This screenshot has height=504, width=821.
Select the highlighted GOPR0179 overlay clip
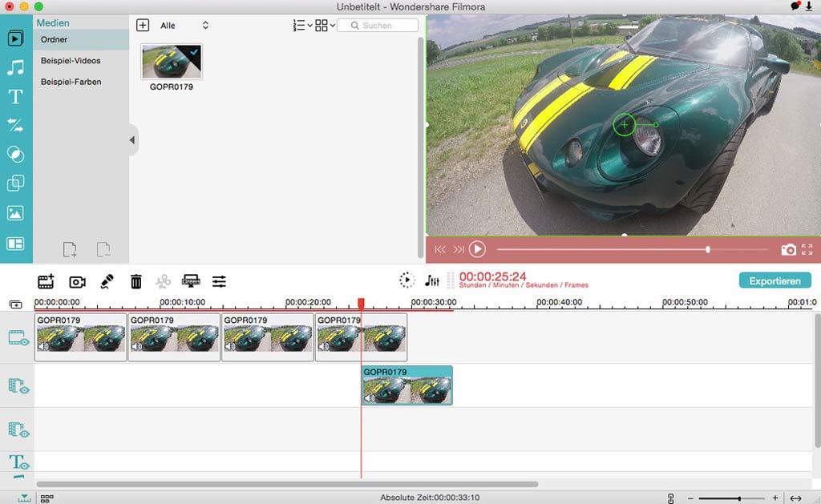click(406, 385)
